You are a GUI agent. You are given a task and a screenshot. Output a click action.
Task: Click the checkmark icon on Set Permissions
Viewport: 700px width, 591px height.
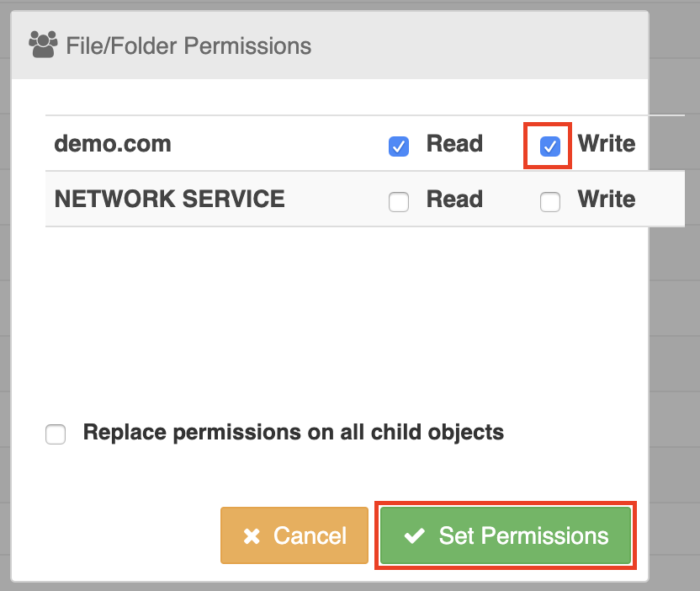414,535
